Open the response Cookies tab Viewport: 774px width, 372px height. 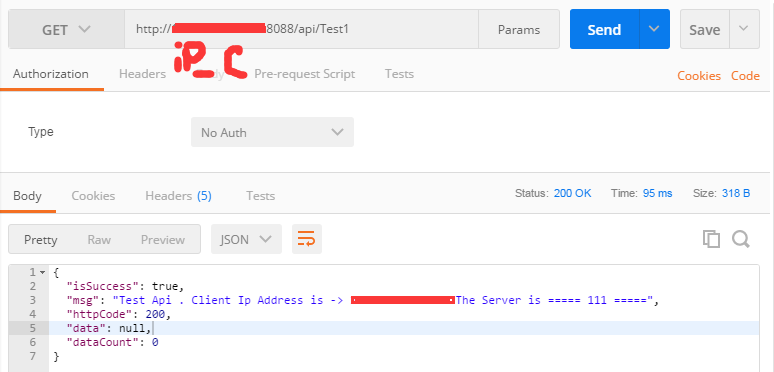tap(93, 196)
